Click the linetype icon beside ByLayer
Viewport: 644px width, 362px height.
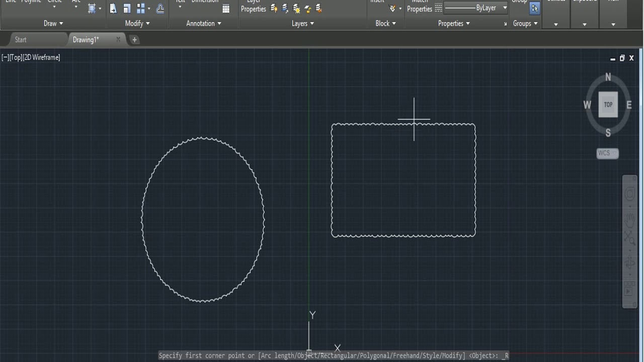[439, 8]
